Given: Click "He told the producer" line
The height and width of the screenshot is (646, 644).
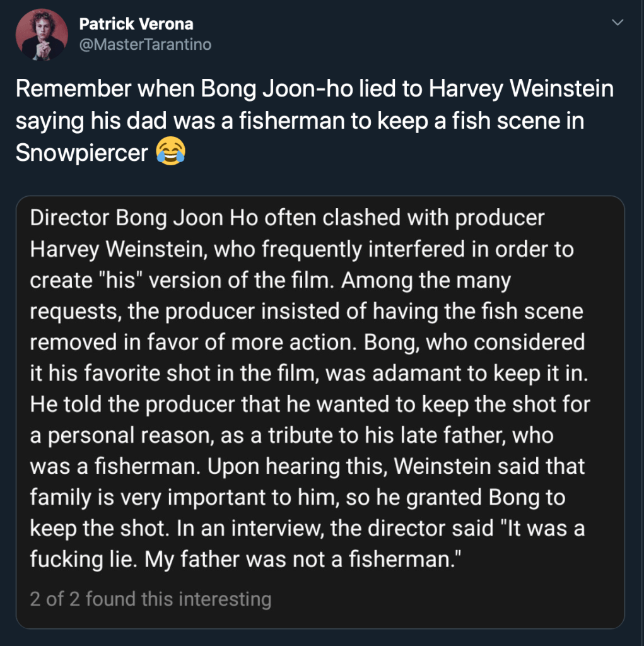Looking at the screenshot, I should pyautogui.click(x=310, y=404).
